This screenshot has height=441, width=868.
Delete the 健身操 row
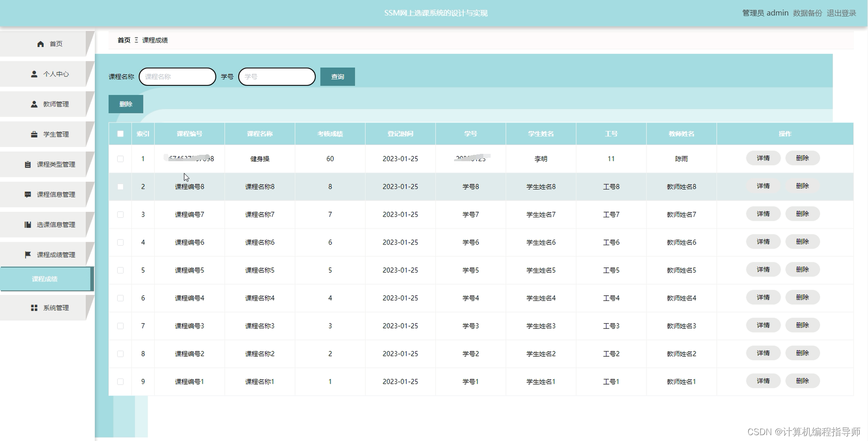[x=802, y=158]
